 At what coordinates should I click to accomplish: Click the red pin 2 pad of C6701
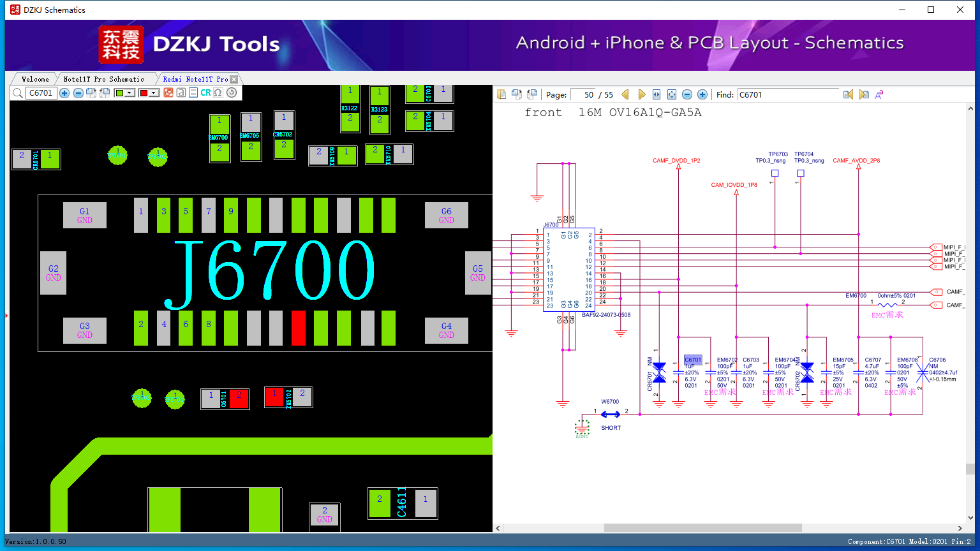[x=239, y=399]
